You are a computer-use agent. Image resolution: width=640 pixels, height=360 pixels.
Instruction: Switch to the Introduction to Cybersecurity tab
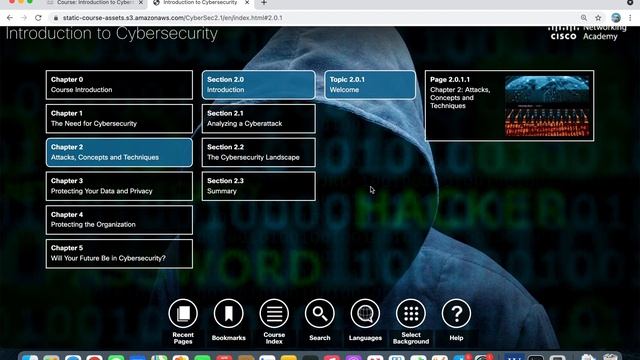point(200,3)
